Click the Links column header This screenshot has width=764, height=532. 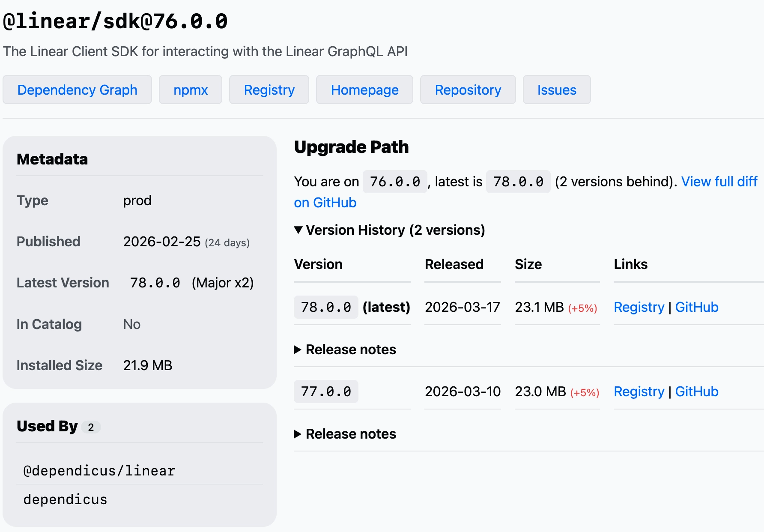coord(630,264)
